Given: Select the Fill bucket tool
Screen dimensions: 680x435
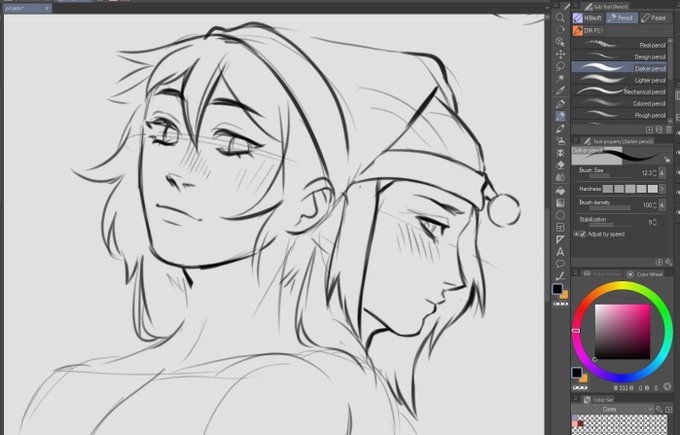Looking at the screenshot, I should point(560,191).
